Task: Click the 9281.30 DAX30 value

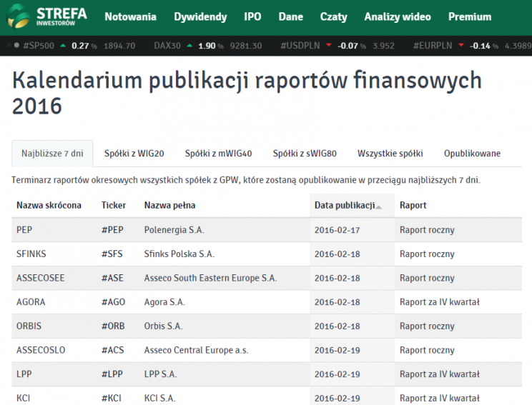Action: click(x=246, y=46)
